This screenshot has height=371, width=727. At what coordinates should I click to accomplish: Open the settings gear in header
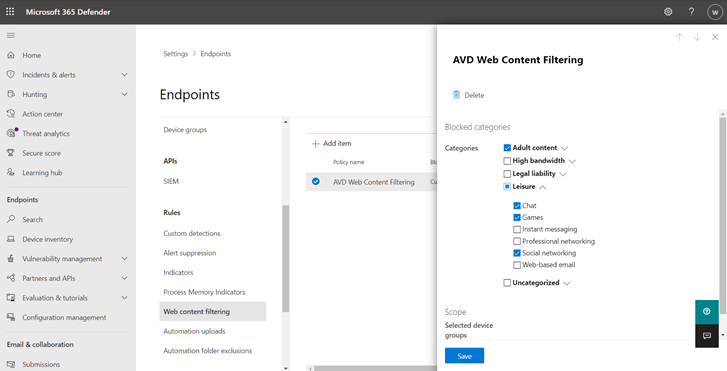668,12
